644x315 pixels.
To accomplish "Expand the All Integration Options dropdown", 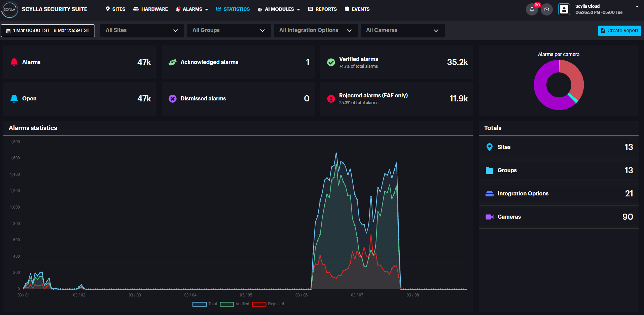I will tap(315, 30).
